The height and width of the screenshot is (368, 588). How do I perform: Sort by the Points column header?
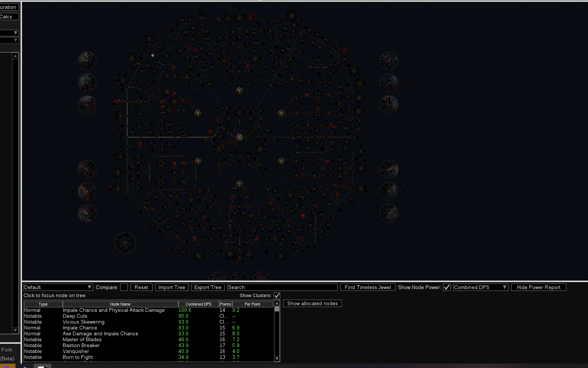pyautogui.click(x=226, y=304)
